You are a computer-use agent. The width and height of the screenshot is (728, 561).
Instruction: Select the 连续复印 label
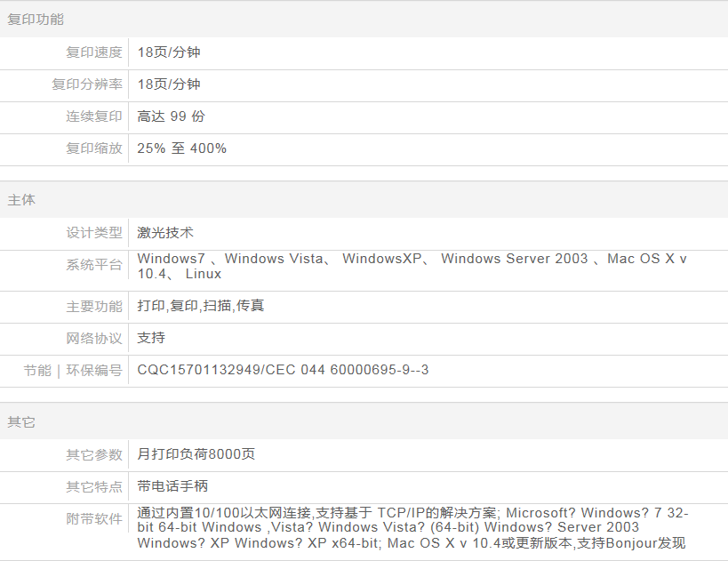coord(94,116)
